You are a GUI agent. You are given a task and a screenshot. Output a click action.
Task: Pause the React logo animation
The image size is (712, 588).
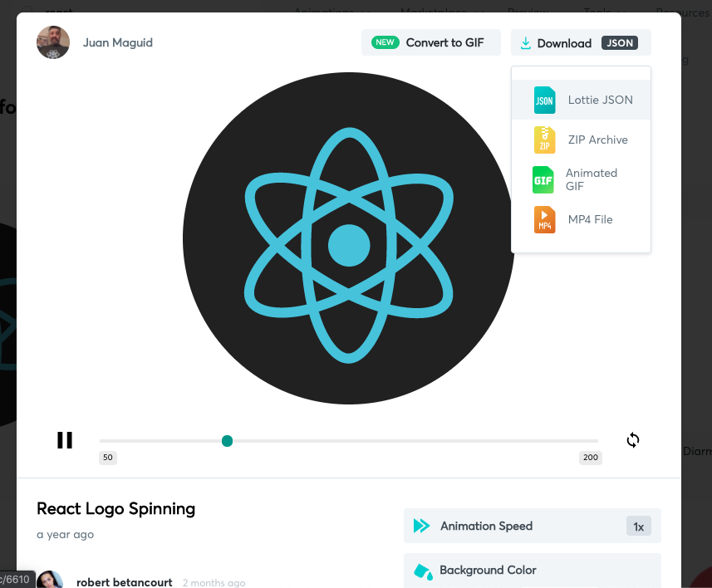point(64,440)
